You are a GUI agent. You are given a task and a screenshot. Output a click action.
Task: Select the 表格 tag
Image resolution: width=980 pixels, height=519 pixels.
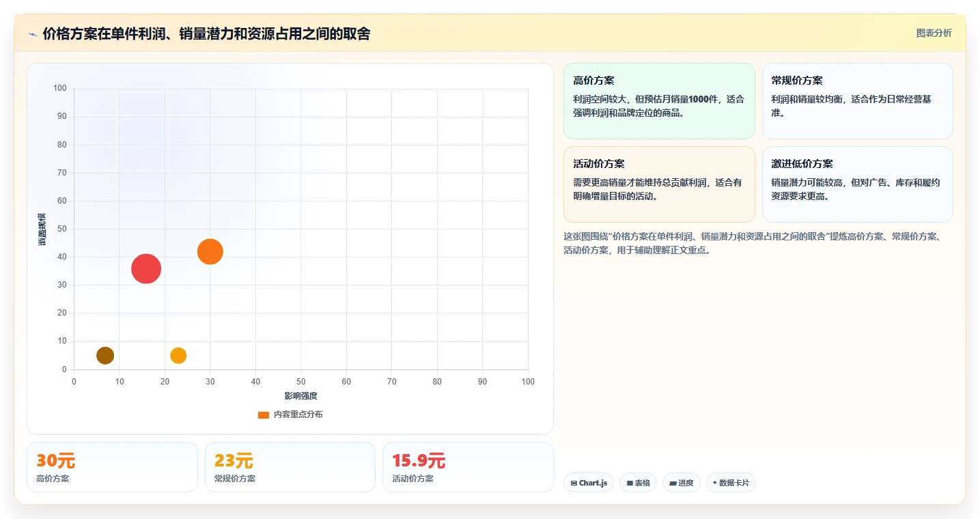pyautogui.click(x=638, y=483)
